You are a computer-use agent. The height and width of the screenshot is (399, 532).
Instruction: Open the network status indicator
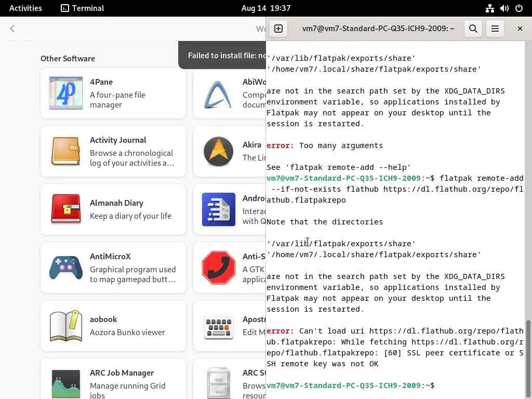(489, 8)
